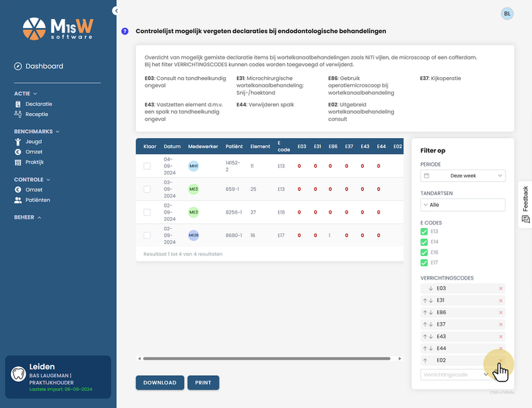Uncheck the E17 E-code filter
The width and height of the screenshot is (532, 408).
point(424,263)
